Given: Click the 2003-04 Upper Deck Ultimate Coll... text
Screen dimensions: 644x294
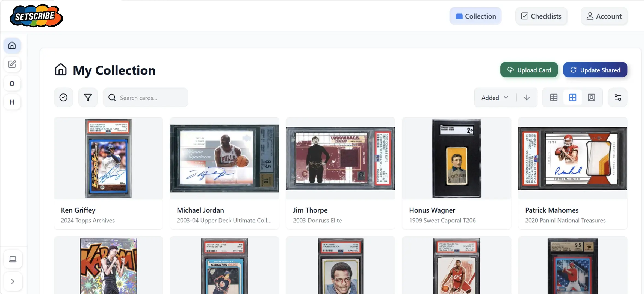Looking at the screenshot, I should coord(224,220).
